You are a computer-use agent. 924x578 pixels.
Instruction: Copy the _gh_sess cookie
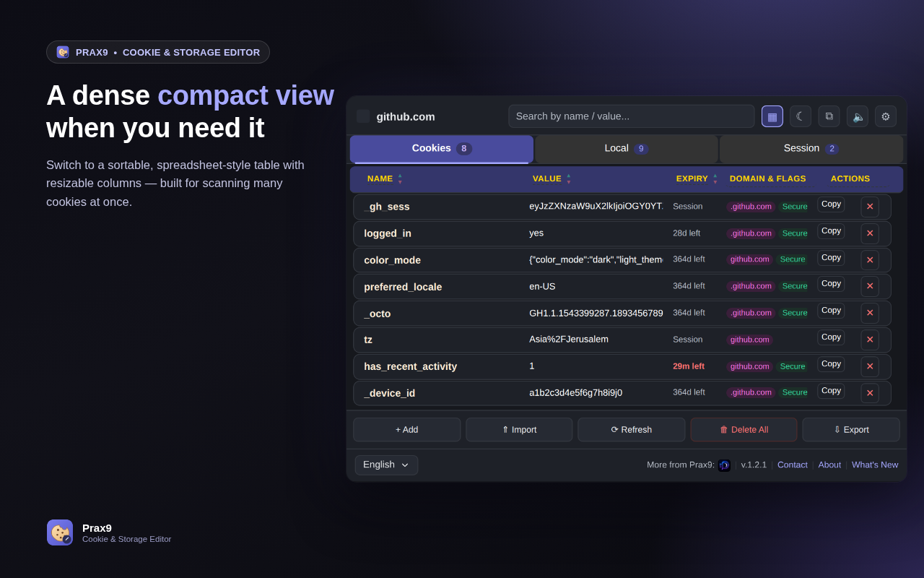(x=831, y=204)
